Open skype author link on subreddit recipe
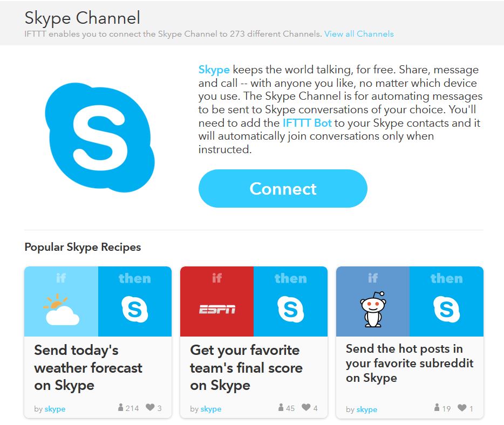This screenshot has height=425, width=504. (367, 409)
